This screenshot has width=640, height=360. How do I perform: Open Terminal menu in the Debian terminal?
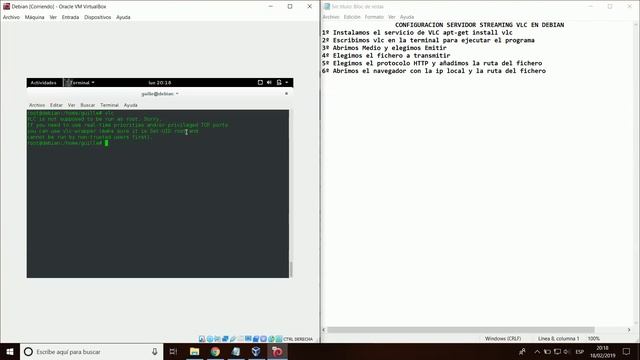(109, 105)
